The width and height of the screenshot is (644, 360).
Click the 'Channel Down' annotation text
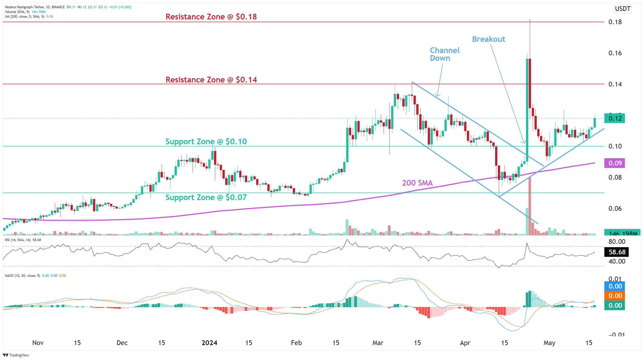444,54
